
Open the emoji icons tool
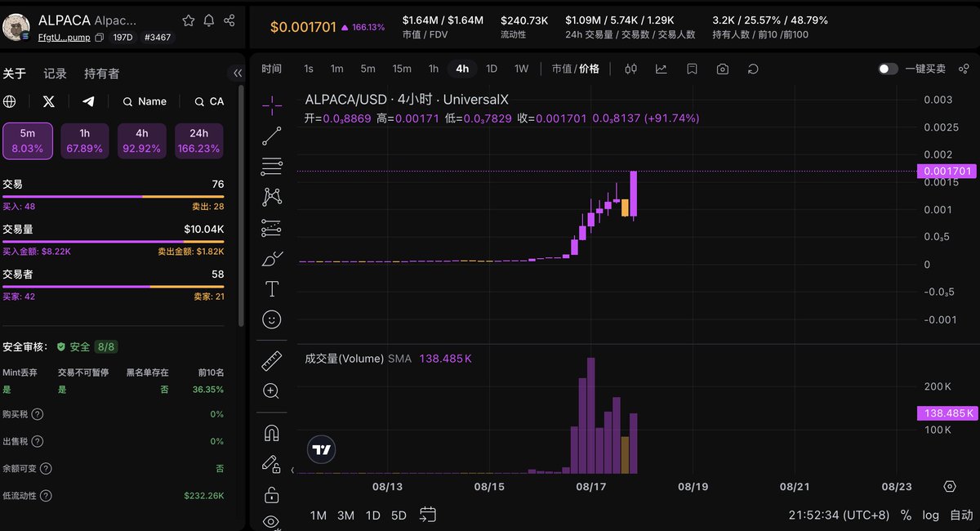tap(271, 319)
